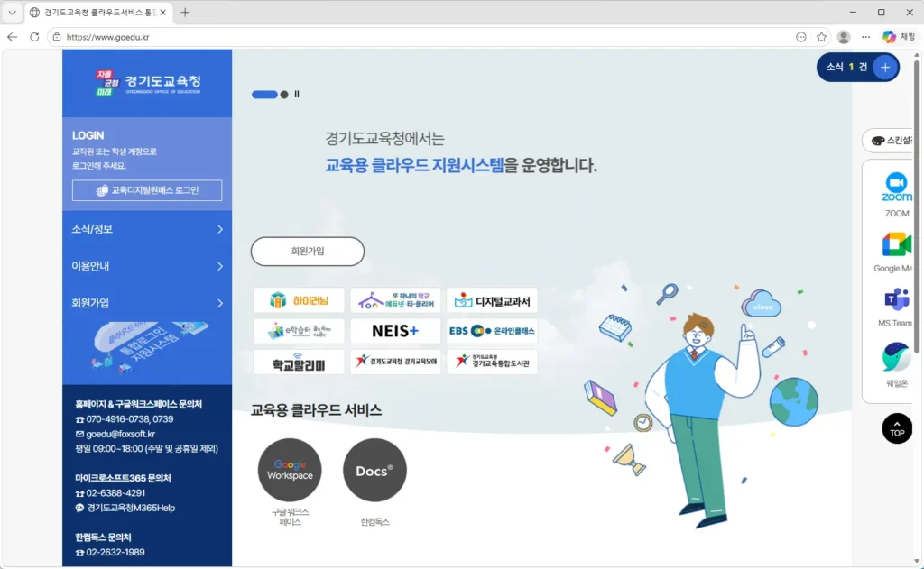The image size is (924, 569).
Task: Click the goedu@foxsoft.kr email address
Action: [120, 434]
